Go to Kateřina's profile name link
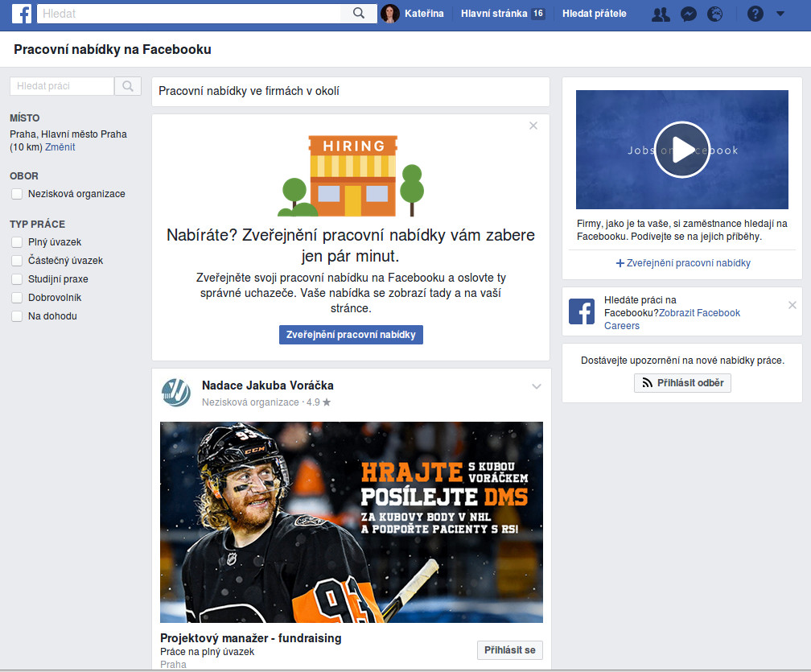 424,14
